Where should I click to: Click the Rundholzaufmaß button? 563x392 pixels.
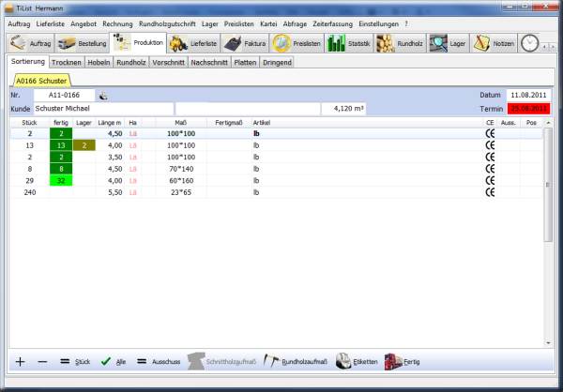coord(296,361)
